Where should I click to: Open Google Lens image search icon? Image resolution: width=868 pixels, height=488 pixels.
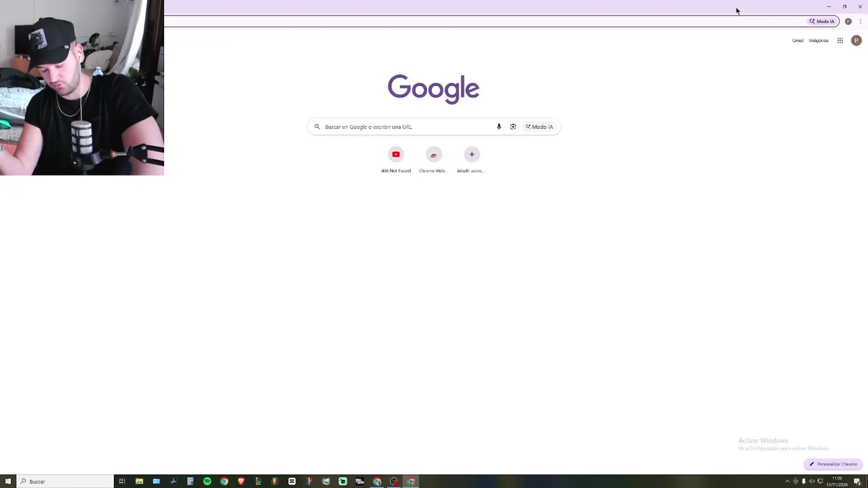(x=513, y=127)
